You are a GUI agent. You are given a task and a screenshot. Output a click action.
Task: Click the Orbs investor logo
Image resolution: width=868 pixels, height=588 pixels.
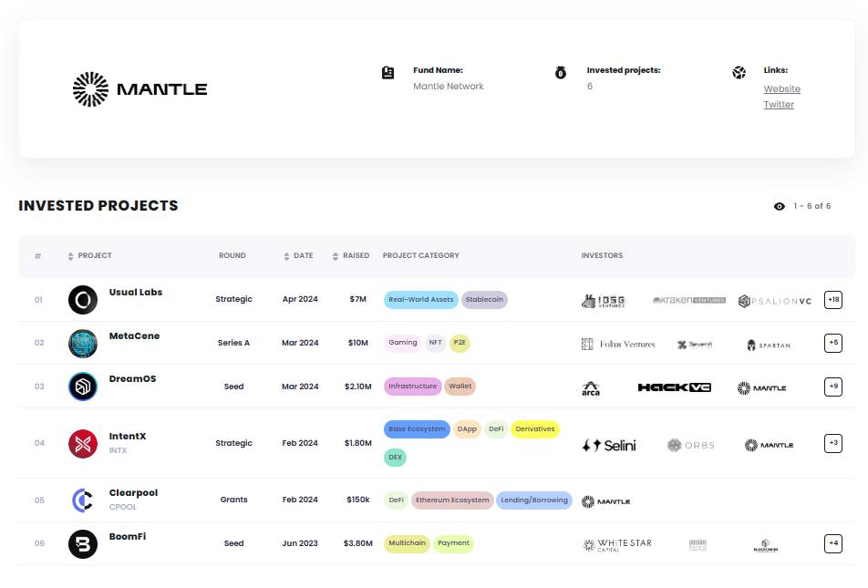691,445
